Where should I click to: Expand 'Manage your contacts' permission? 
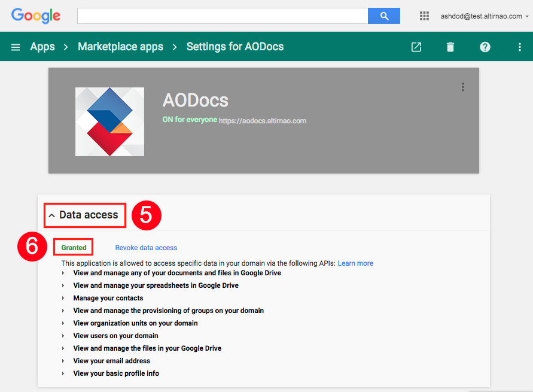point(63,298)
